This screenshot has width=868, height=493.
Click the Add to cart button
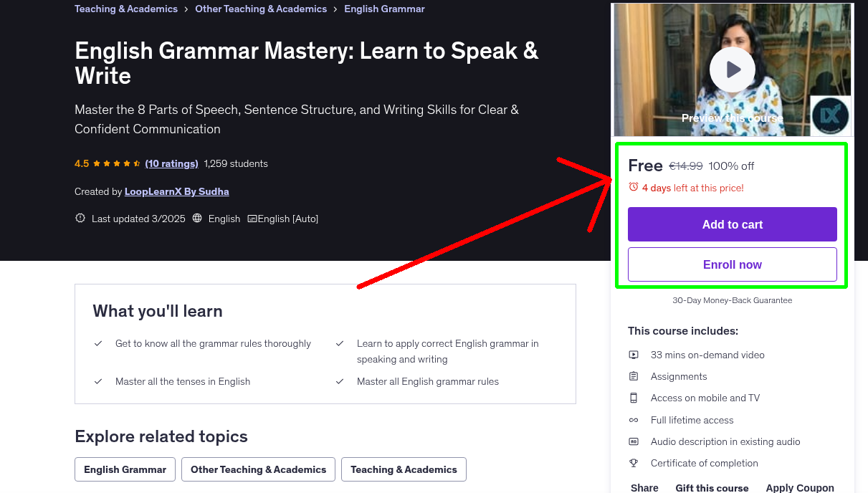click(732, 224)
